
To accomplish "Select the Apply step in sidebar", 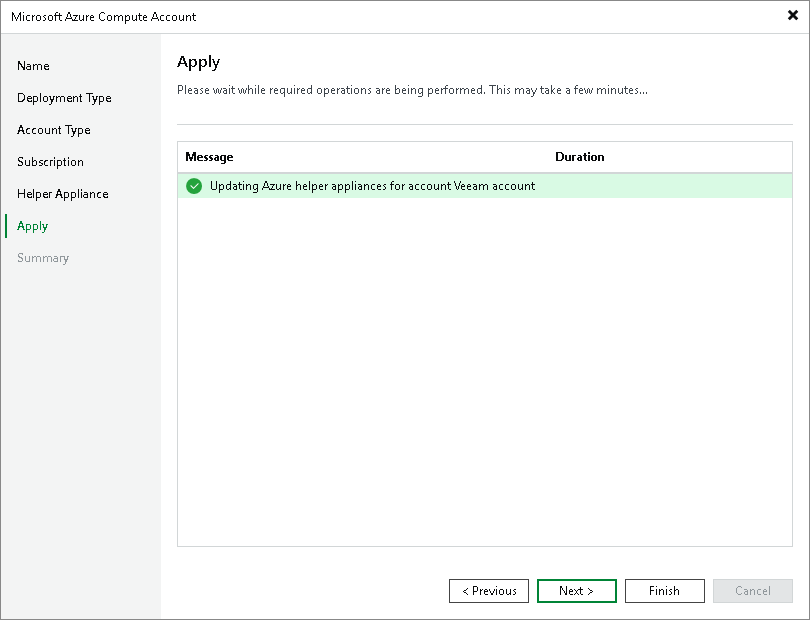I will point(33,226).
